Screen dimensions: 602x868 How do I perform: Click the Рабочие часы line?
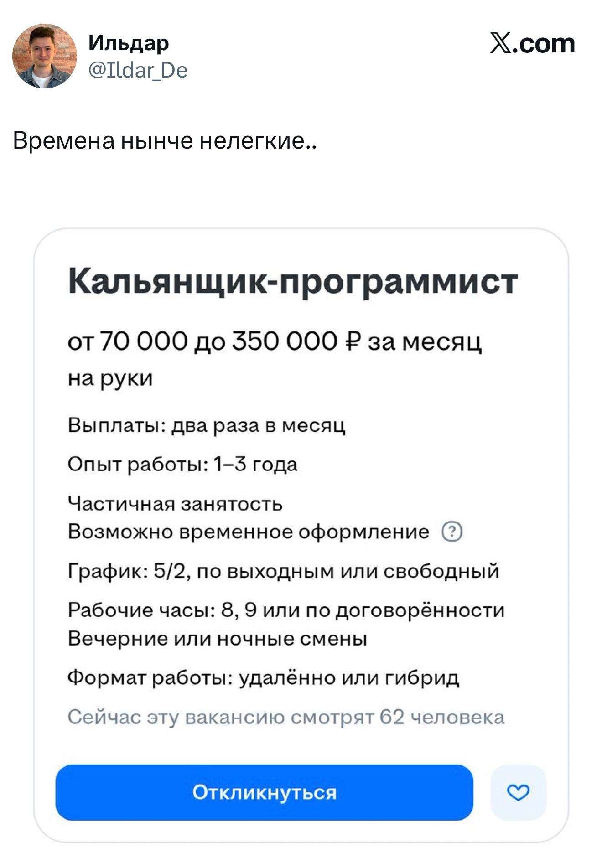286,610
